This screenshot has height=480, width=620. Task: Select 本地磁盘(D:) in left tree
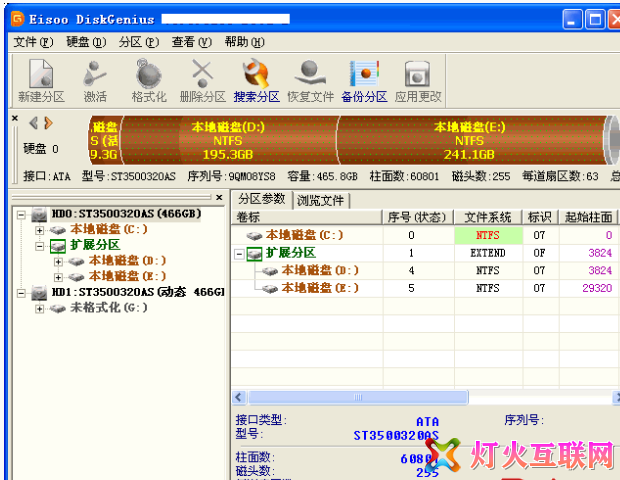click(x=127, y=261)
